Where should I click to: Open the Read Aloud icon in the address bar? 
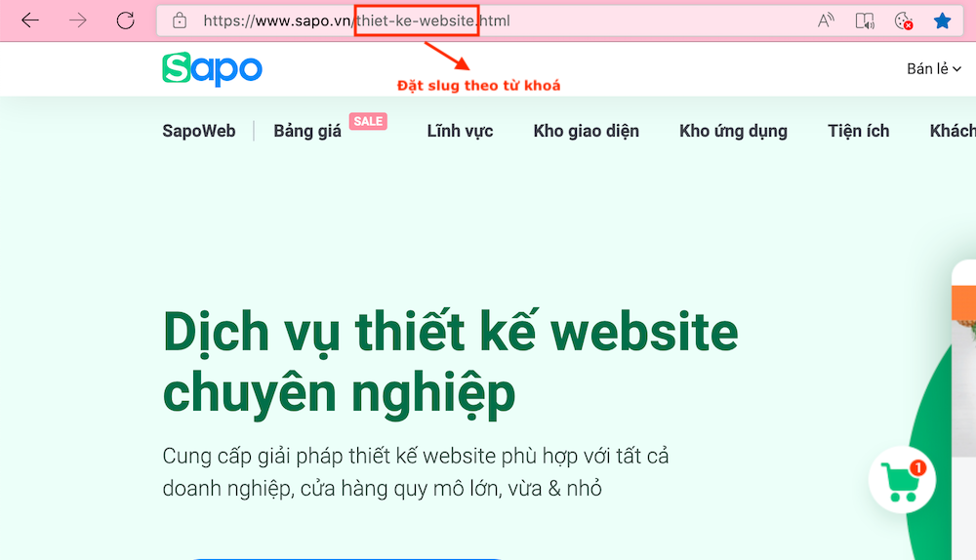point(826,20)
